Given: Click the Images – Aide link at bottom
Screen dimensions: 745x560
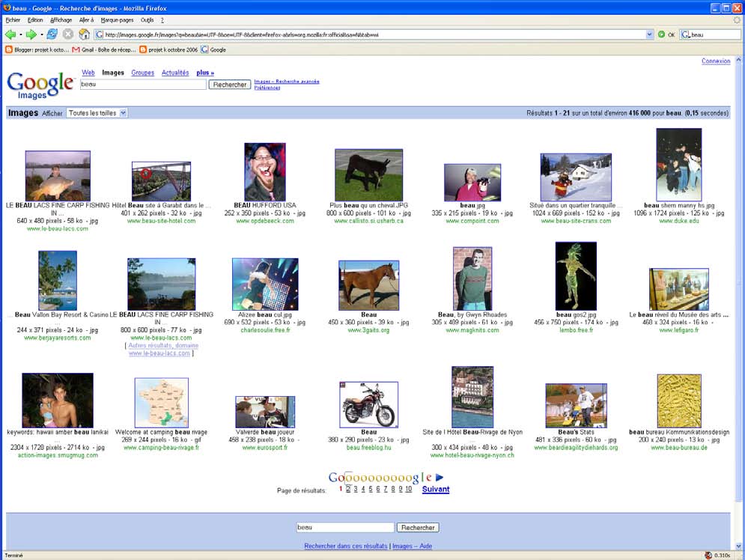Looking at the screenshot, I should click(412, 546).
